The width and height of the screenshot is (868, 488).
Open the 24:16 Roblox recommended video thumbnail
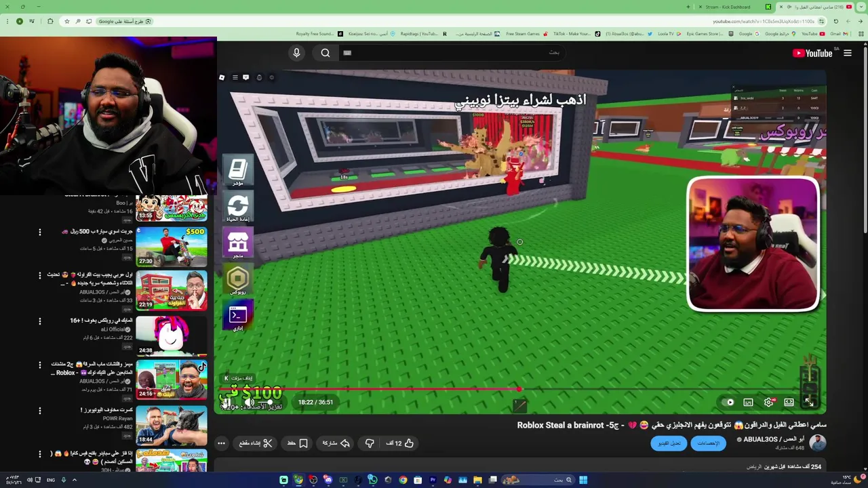point(172,380)
